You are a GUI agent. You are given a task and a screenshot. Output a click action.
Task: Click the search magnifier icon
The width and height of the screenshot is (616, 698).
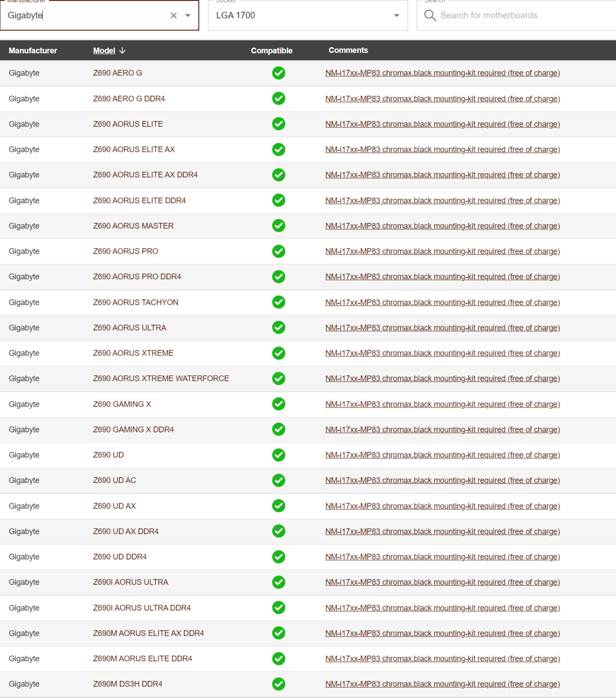430,16
